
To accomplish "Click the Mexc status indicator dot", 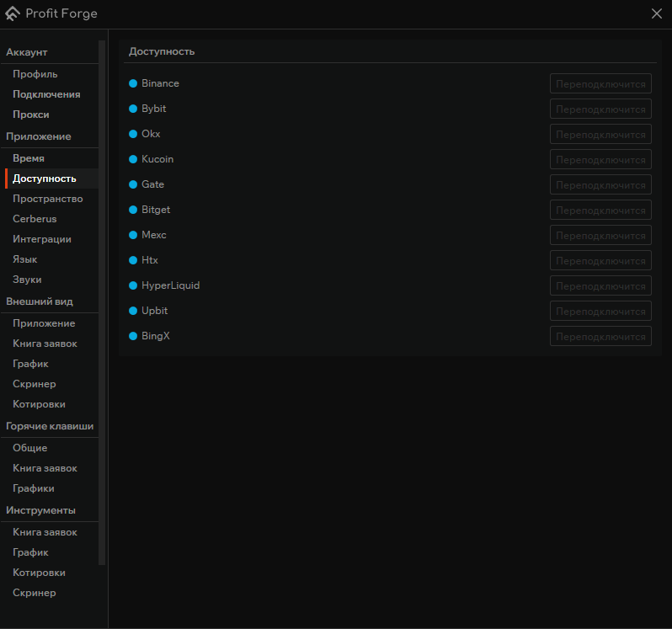I will pos(133,235).
